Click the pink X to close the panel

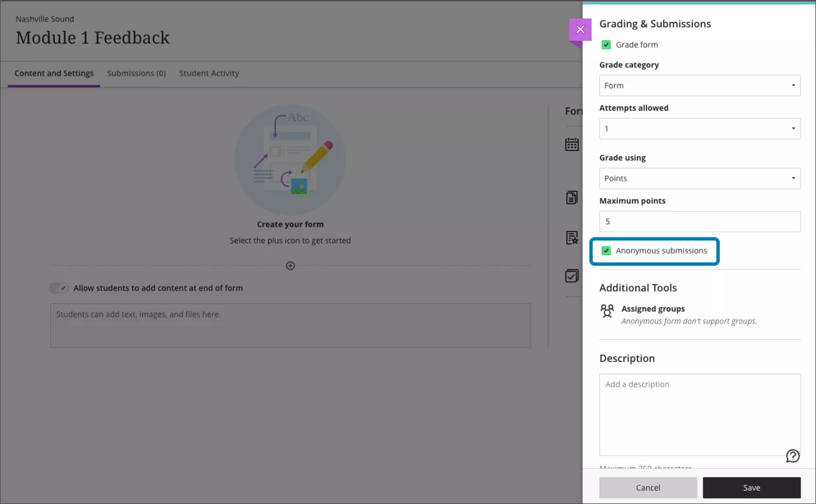(x=580, y=29)
